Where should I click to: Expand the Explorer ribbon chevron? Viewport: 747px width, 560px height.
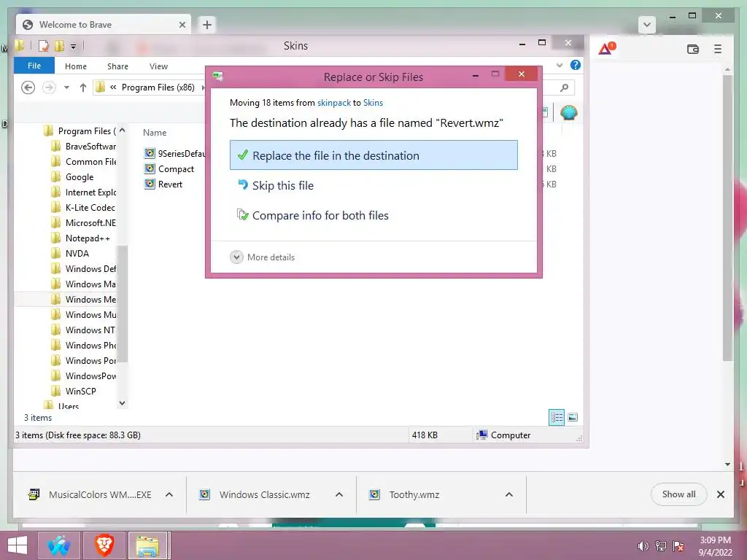pos(560,65)
